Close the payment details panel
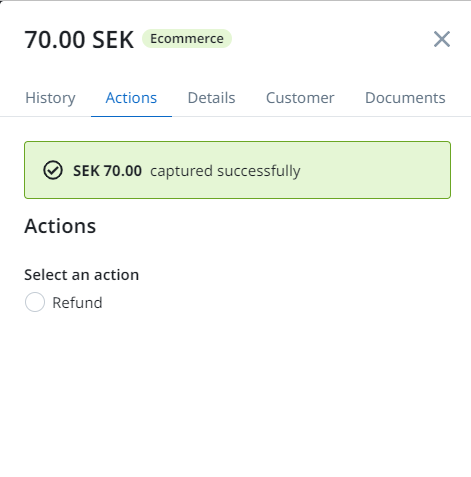The image size is (471, 477). (x=442, y=39)
